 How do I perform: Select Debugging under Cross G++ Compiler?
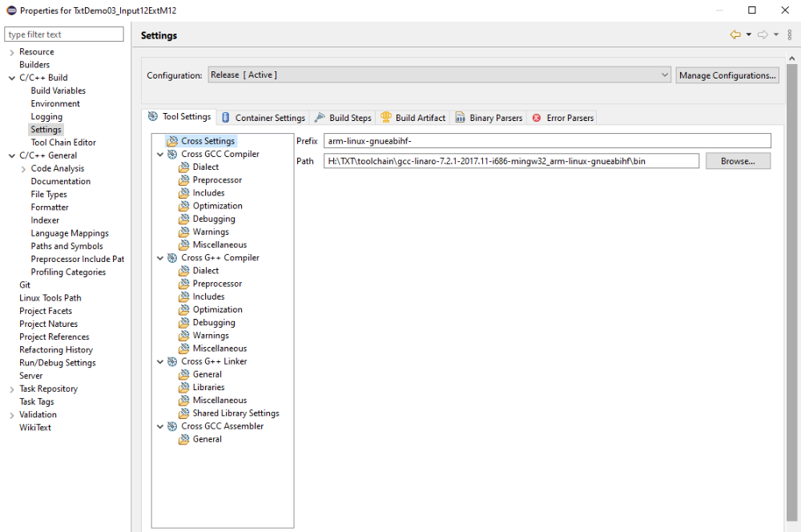click(x=213, y=322)
